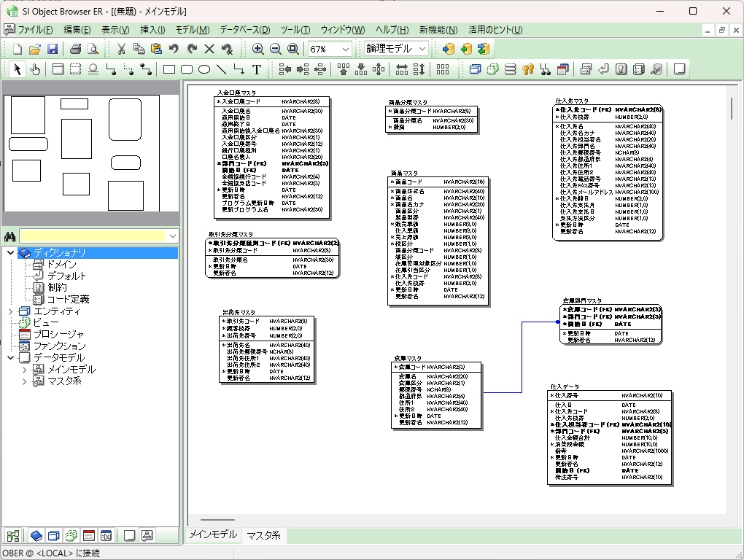Save the model with the floppy disk icon
This screenshot has height=560, width=744.
[53, 49]
